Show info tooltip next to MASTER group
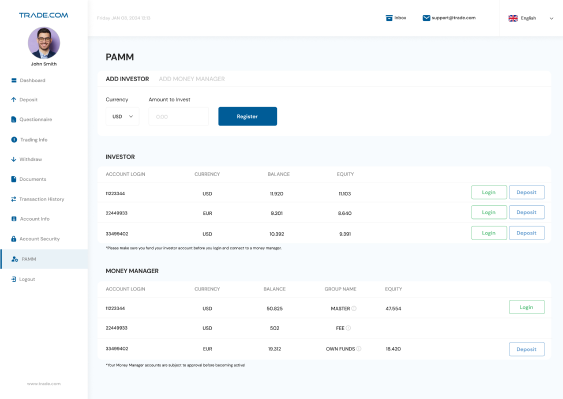 tap(354, 308)
